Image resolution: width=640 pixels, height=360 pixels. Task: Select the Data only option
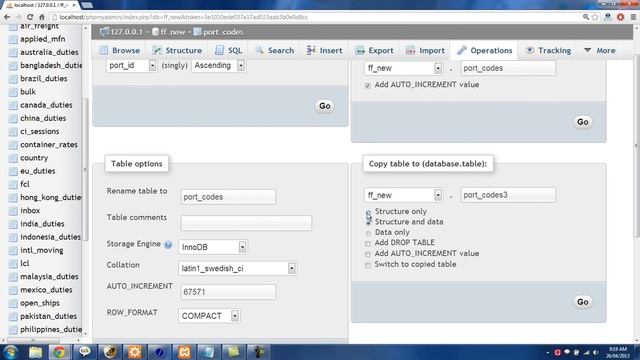point(368,233)
